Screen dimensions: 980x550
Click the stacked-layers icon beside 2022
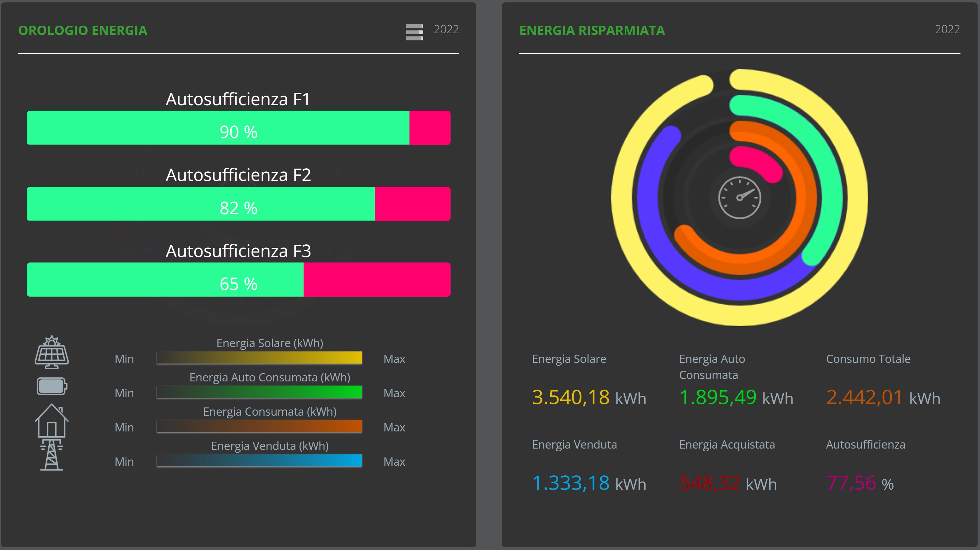(414, 32)
